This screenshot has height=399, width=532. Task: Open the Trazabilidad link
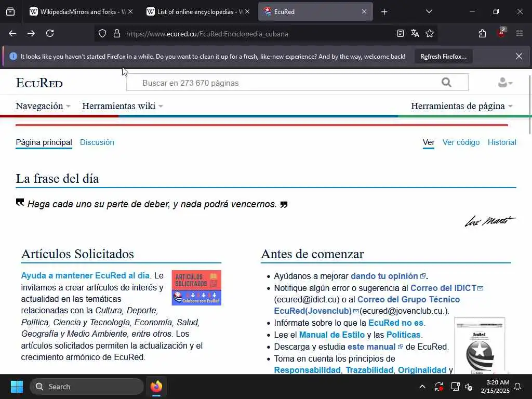[x=369, y=370]
